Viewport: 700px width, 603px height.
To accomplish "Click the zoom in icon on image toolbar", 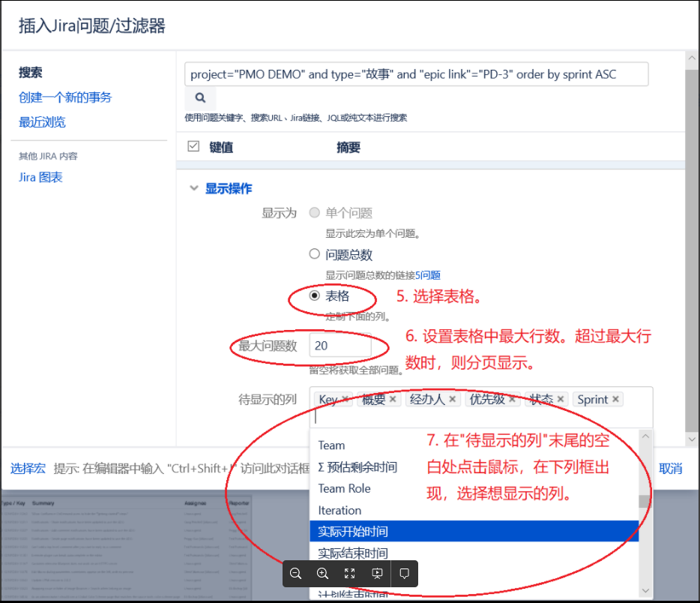I will [322, 573].
